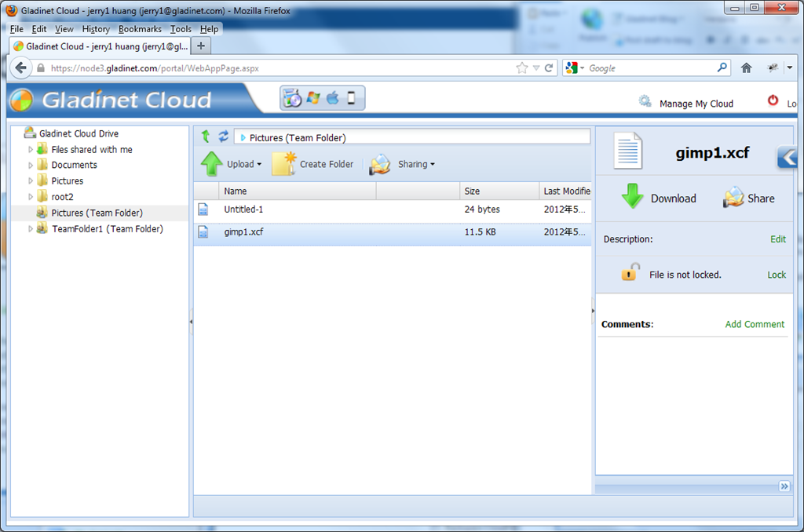Click the Add Comment link
The height and width of the screenshot is (532, 804).
[755, 324]
